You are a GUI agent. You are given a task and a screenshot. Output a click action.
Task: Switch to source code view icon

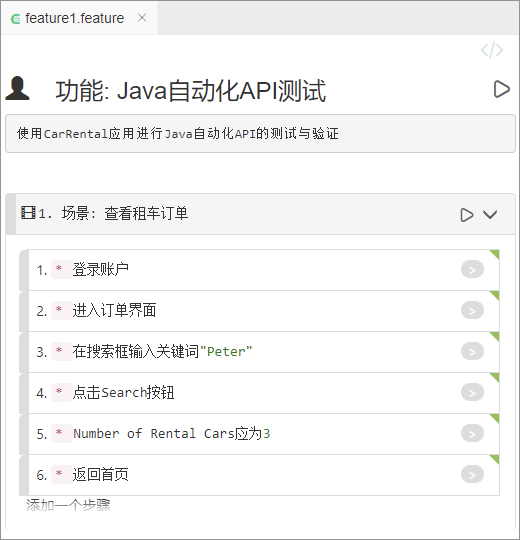pyautogui.click(x=492, y=50)
